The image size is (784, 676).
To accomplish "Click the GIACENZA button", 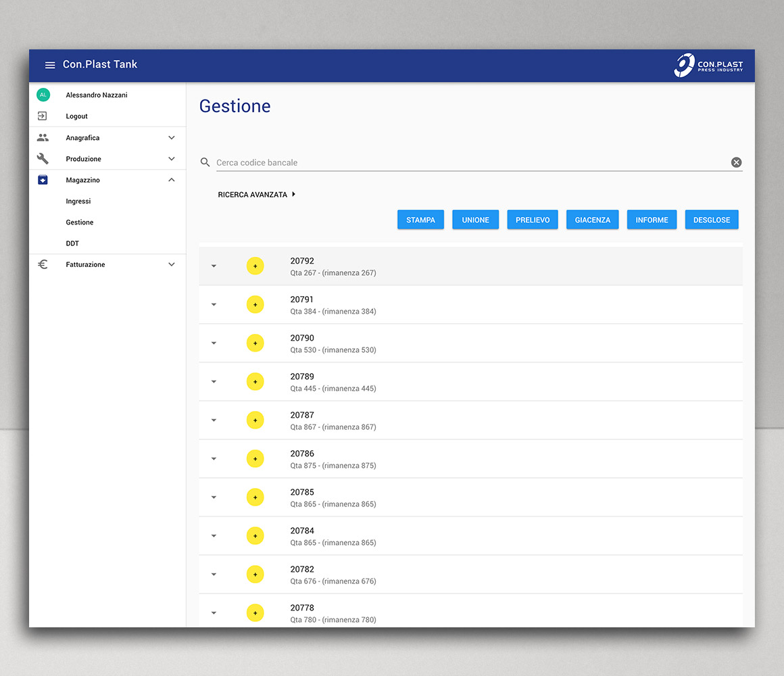I will point(593,220).
